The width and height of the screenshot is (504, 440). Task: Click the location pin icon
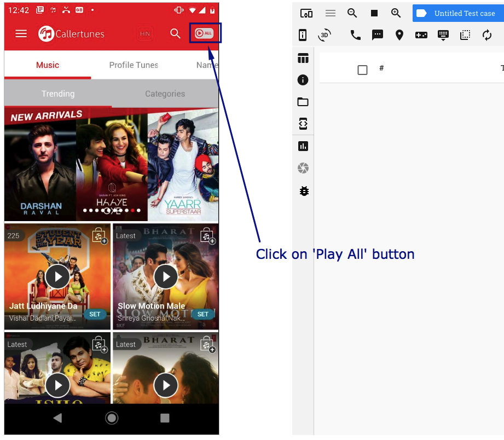coord(399,35)
